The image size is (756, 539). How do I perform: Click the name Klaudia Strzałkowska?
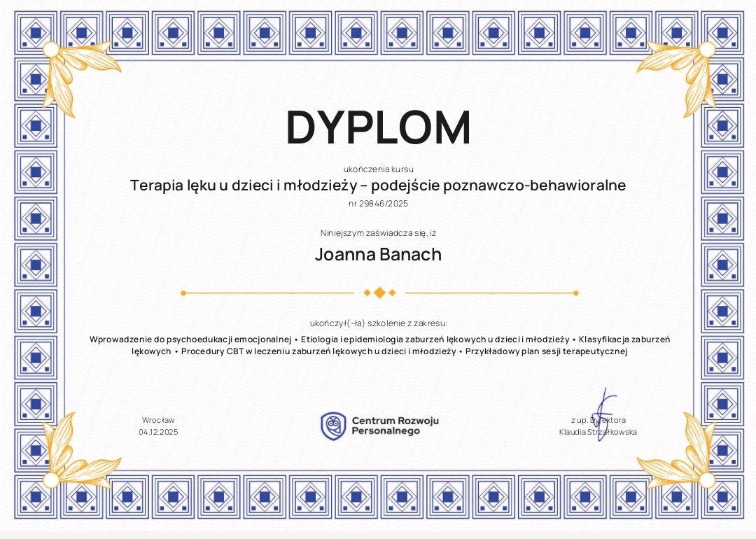(x=598, y=433)
